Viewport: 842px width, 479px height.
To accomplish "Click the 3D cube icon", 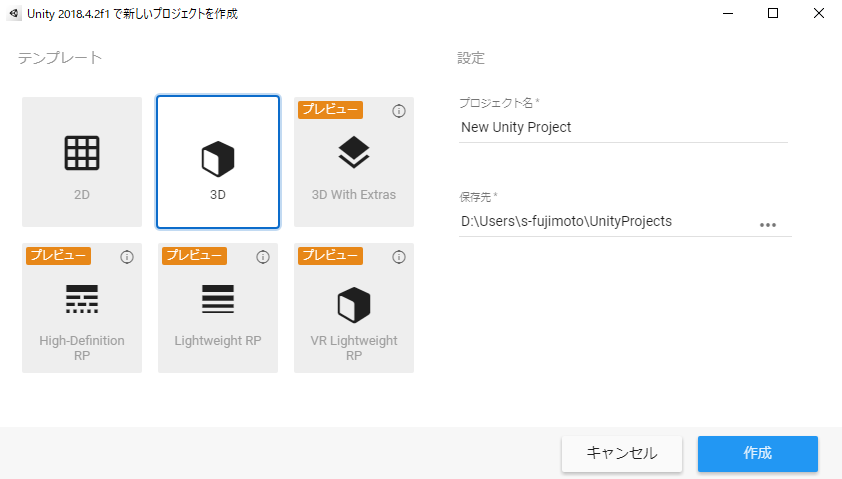I will [x=217, y=159].
